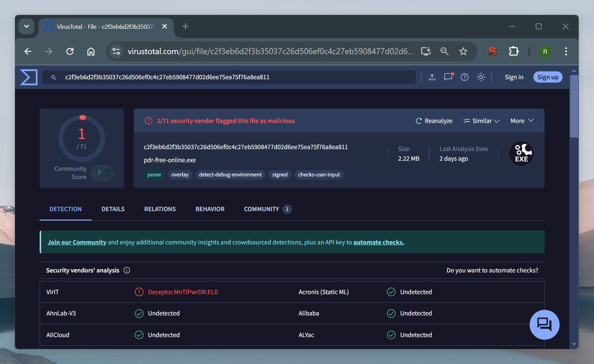Click the red warning icon beside 1/71 message

point(148,121)
